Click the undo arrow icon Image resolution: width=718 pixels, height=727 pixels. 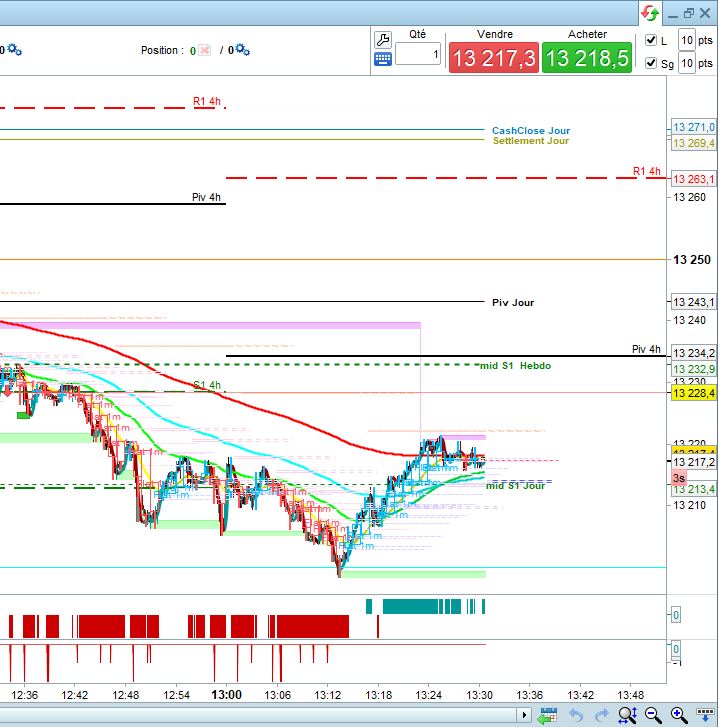pos(576,715)
